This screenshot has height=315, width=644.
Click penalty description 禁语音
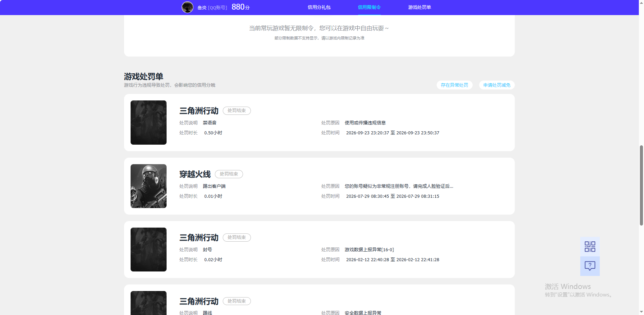[x=210, y=123]
